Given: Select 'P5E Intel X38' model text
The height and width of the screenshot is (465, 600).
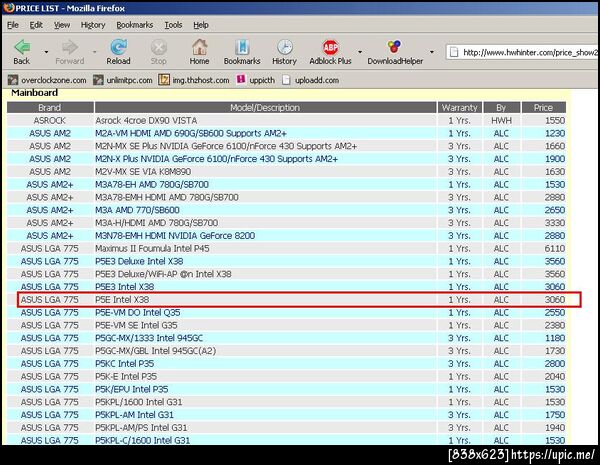Looking at the screenshot, I should pos(122,300).
